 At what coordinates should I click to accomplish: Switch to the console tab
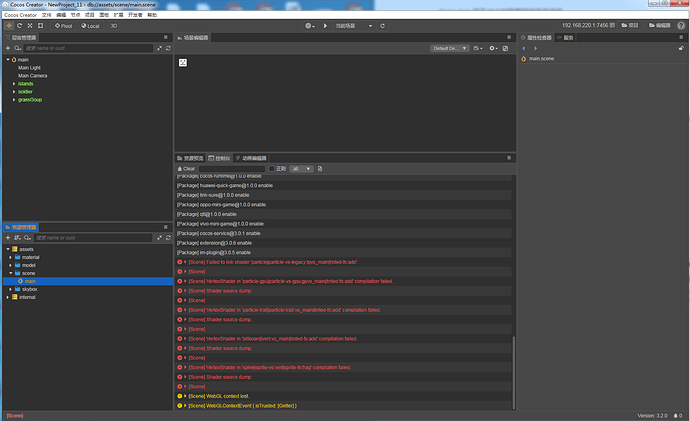click(219, 158)
